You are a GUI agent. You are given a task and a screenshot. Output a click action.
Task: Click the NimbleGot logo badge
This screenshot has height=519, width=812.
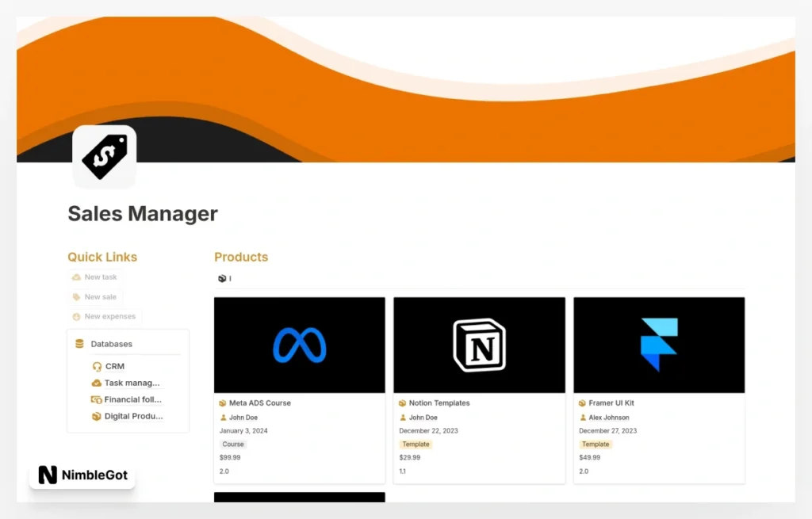pyautogui.click(x=82, y=475)
